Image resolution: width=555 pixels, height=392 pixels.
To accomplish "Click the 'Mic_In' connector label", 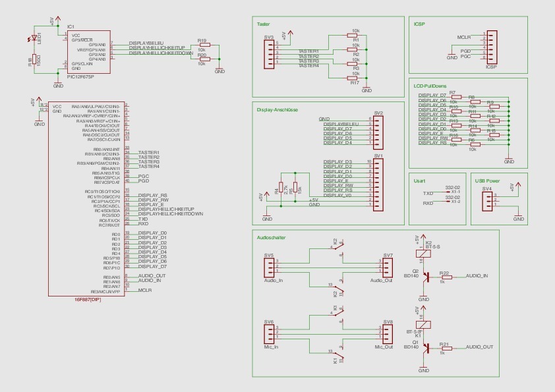I will (x=271, y=347).
